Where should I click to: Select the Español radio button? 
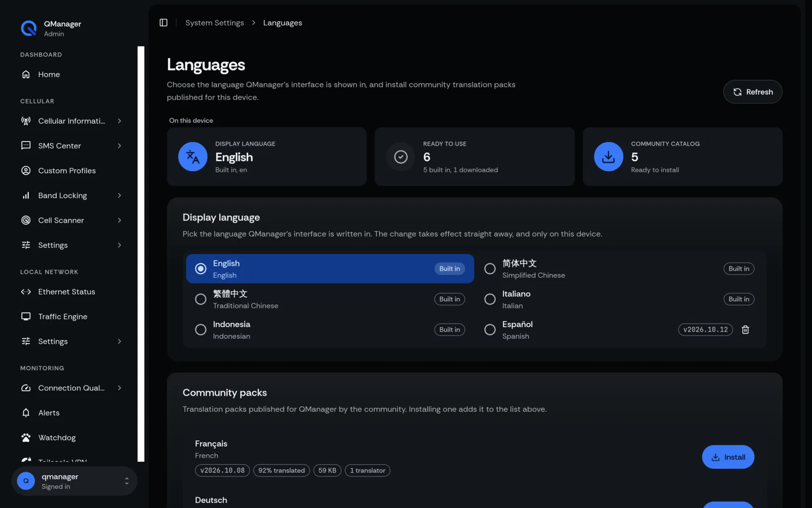click(x=490, y=330)
